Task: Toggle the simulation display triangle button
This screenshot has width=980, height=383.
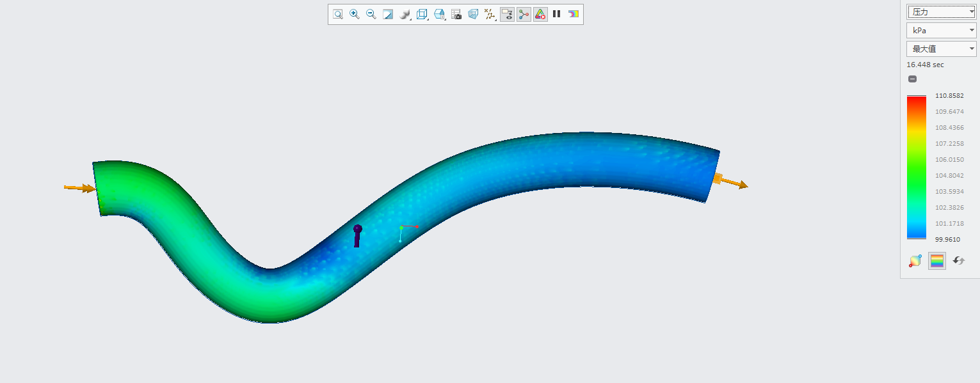Action: click(x=540, y=14)
